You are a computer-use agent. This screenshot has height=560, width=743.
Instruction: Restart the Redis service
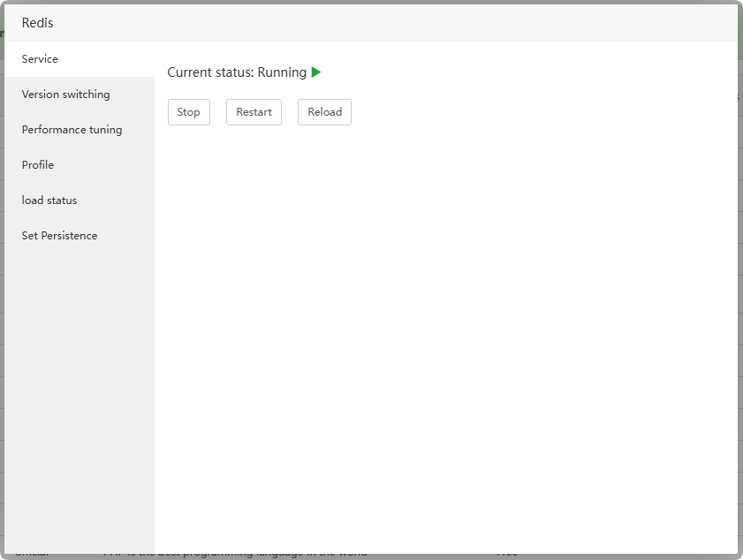(254, 112)
